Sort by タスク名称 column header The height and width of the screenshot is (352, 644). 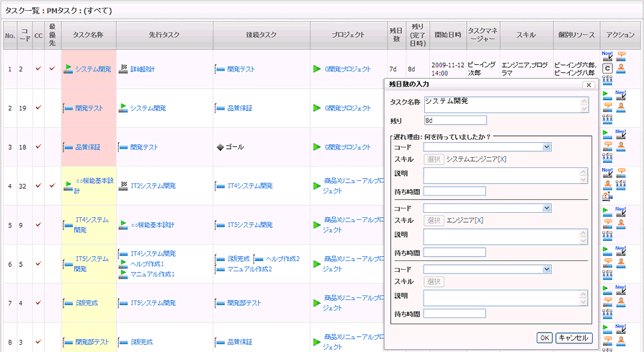click(x=89, y=35)
